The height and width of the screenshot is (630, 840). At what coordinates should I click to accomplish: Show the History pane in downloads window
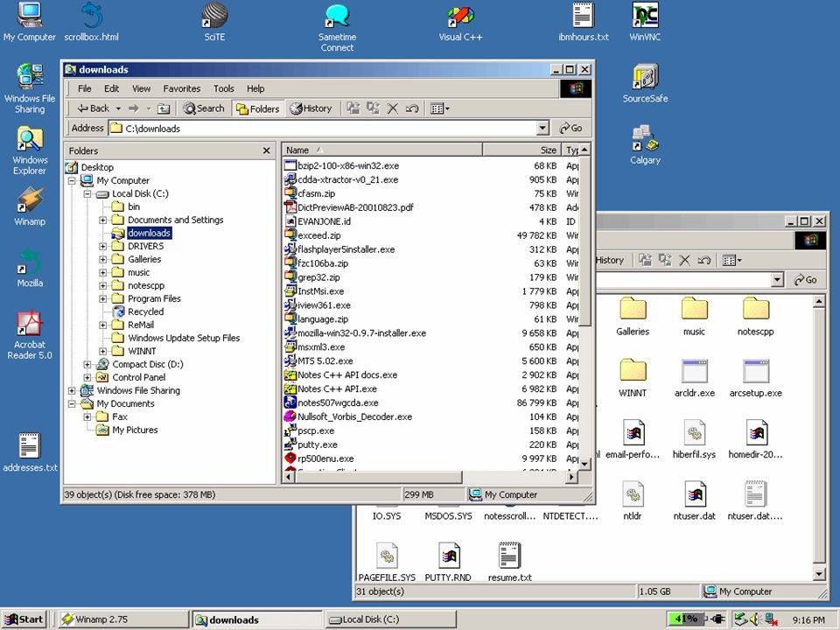pyautogui.click(x=311, y=108)
